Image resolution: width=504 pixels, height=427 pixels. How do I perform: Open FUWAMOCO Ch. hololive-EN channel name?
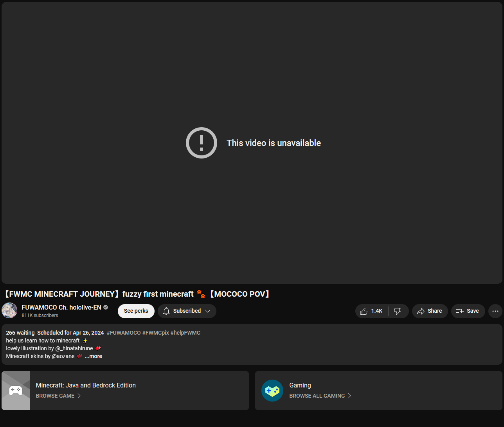[61, 308]
